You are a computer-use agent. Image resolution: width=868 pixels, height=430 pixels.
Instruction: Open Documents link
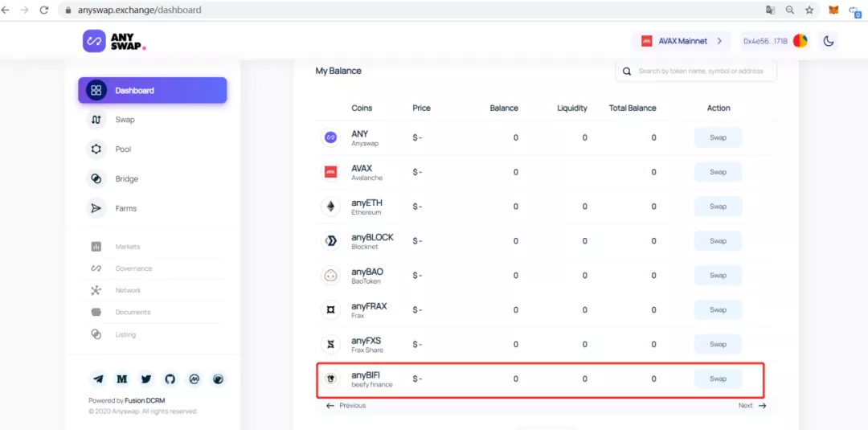click(x=133, y=312)
